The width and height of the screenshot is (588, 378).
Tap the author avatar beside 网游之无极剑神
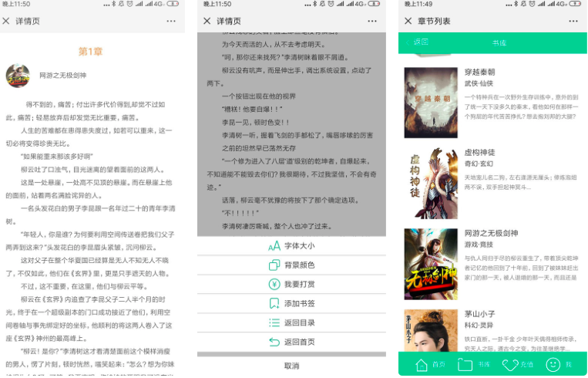(x=18, y=76)
